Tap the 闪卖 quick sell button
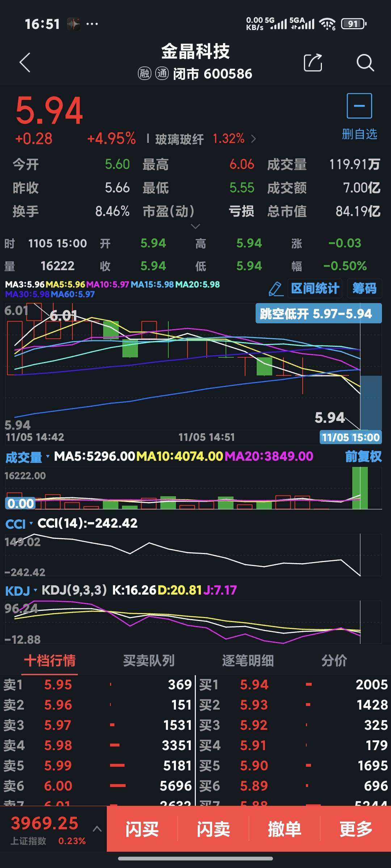This screenshot has height=868, width=391. point(213,829)
